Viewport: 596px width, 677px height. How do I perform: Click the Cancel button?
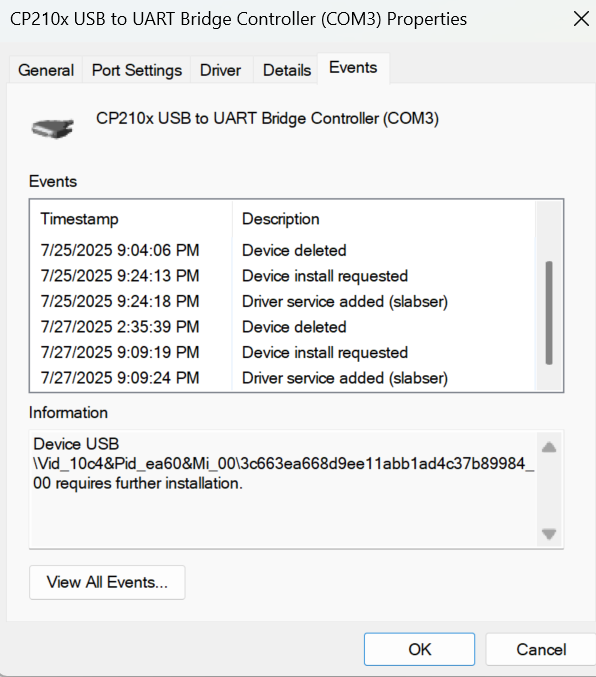point(541,649)
